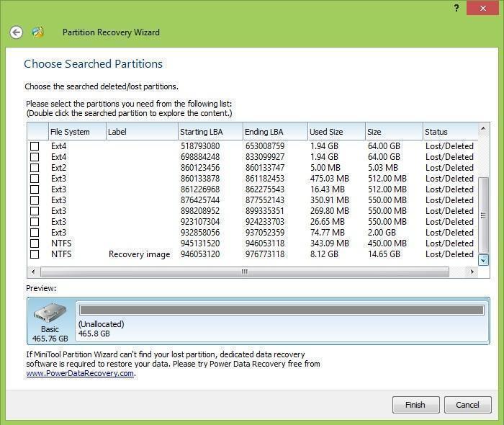Click the list's scroll down arrow

pyautogui.click(x=484, y=260)
